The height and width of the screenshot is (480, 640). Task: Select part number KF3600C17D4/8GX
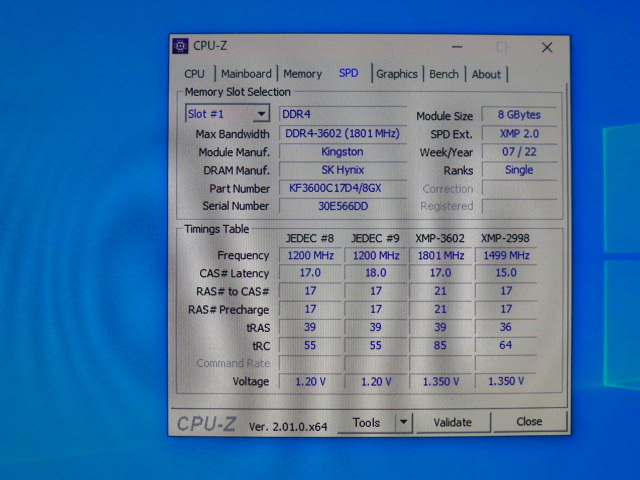tap(342, 188)
